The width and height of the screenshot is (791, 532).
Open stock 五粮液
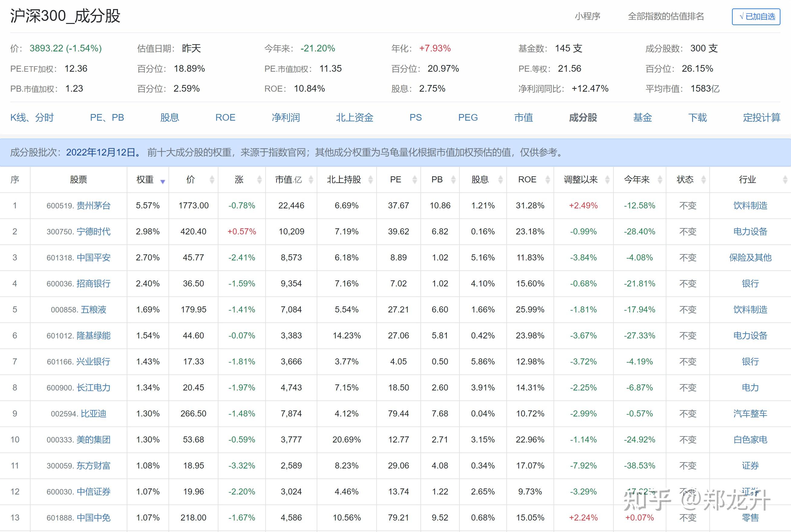[x=93, y=309]
